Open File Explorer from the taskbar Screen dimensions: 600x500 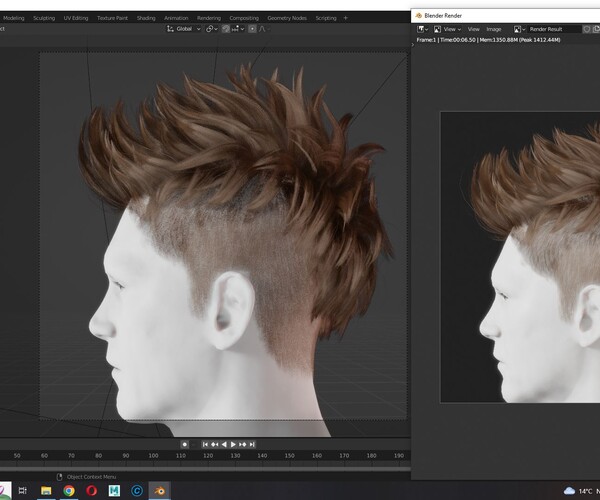(x=46, y=490)
